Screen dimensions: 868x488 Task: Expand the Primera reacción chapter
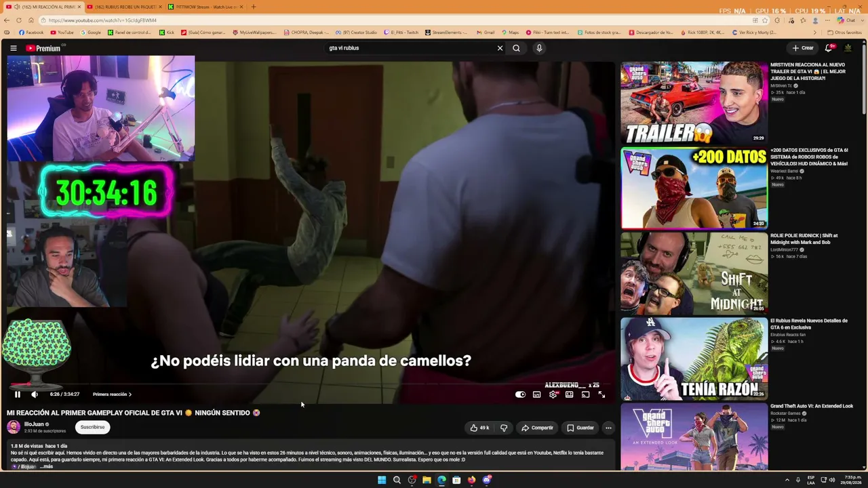[x=112, y=394]
